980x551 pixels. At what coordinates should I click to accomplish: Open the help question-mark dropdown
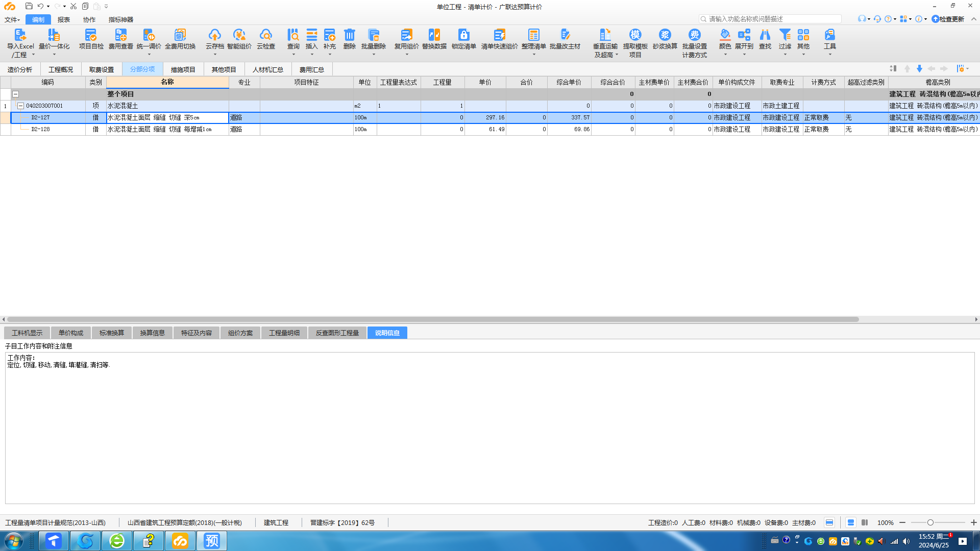(890, 19)
